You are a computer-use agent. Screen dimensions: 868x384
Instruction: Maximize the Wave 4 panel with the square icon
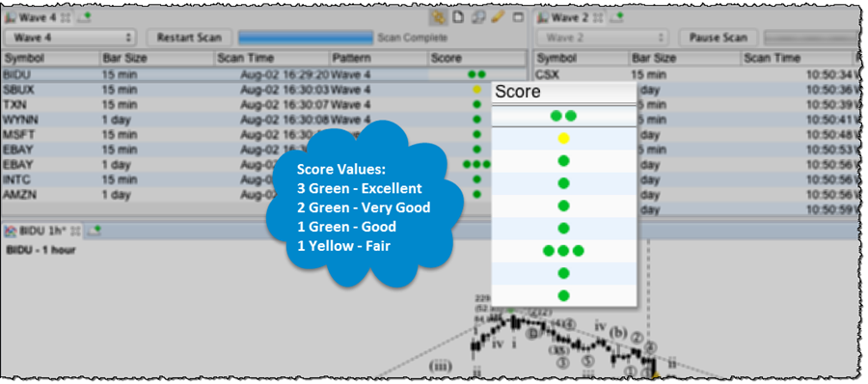click(x=518, y=17)
